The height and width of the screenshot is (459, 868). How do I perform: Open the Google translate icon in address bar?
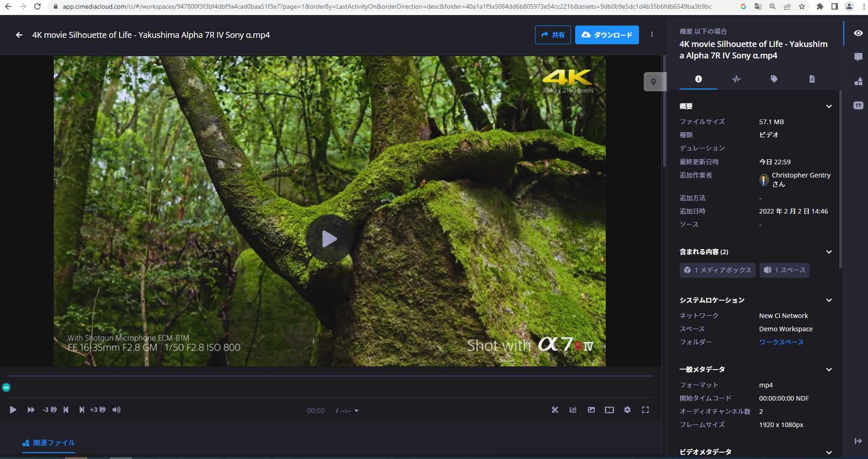click(x=758, y=6)
